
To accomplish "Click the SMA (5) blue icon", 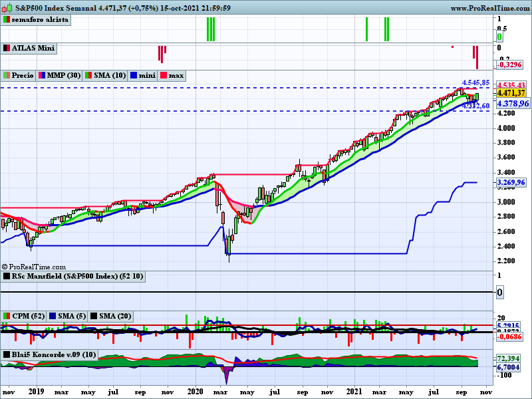I will tap(53, 317).
